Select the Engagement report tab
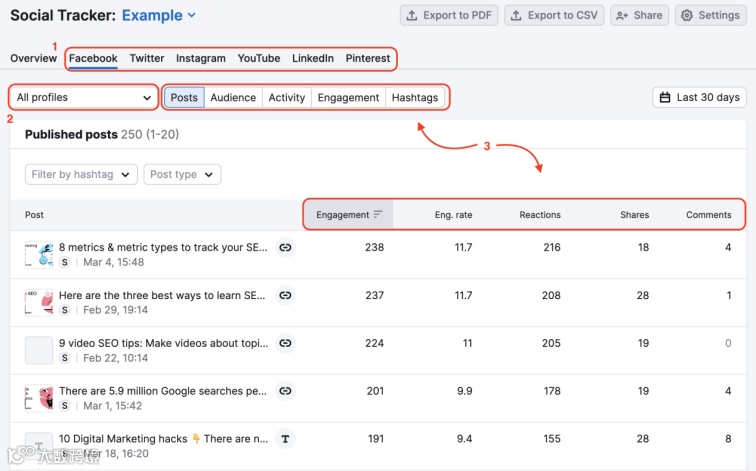 click(x=349, y=97)
